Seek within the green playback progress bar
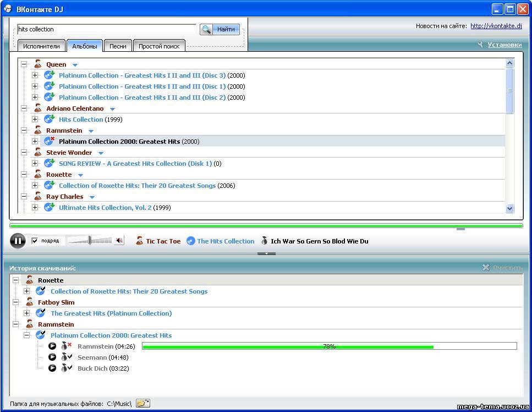The image size is (532, 412). click(x=266, y=225)
